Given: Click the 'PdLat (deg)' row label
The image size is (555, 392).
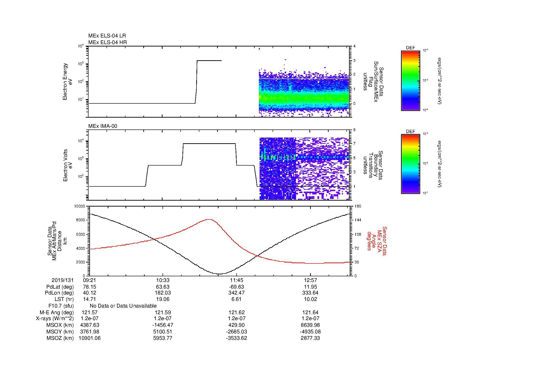Looking at the screenshot, I should [60, 287].
